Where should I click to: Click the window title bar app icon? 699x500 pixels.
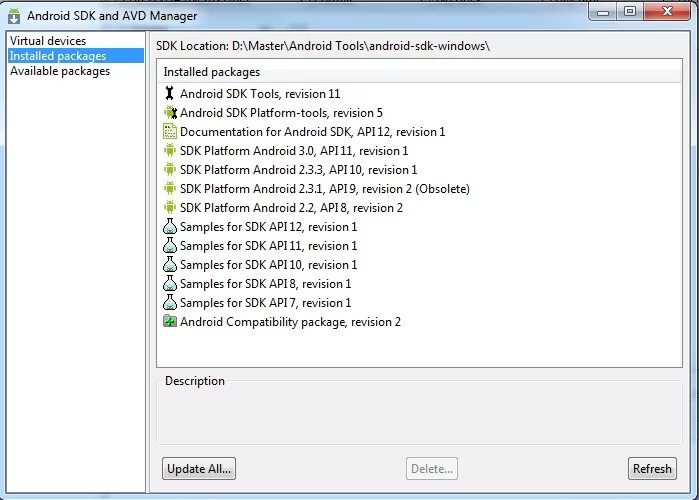[x=14, y=16]
